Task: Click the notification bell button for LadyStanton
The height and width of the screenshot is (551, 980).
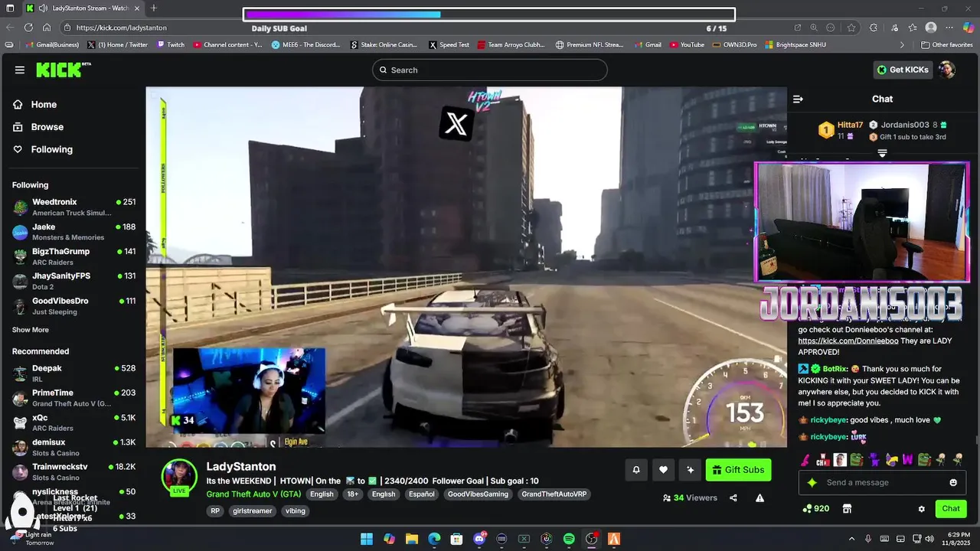Action: pyautogui.click(x=635, y=470)
